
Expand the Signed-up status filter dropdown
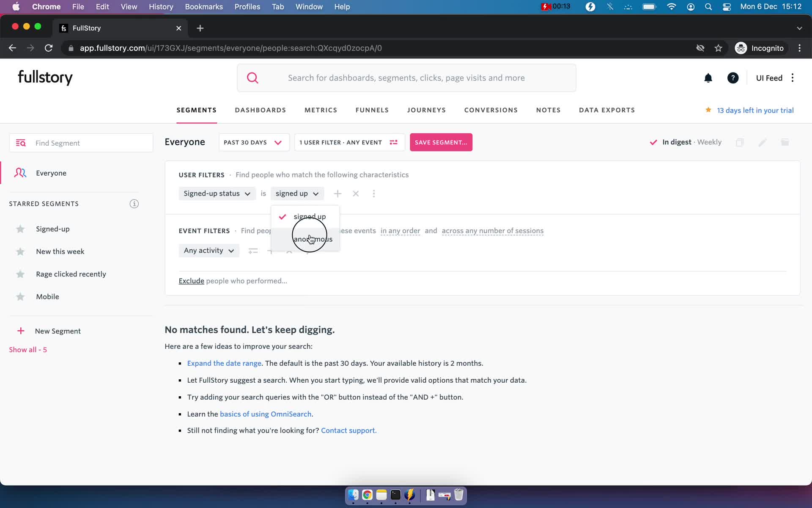[216, 193]
